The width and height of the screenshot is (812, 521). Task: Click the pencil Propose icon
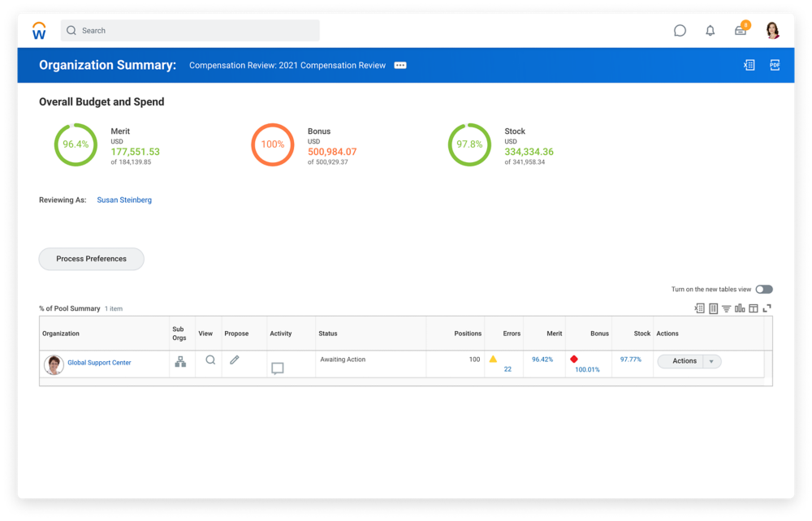click(x=235, y=360)
